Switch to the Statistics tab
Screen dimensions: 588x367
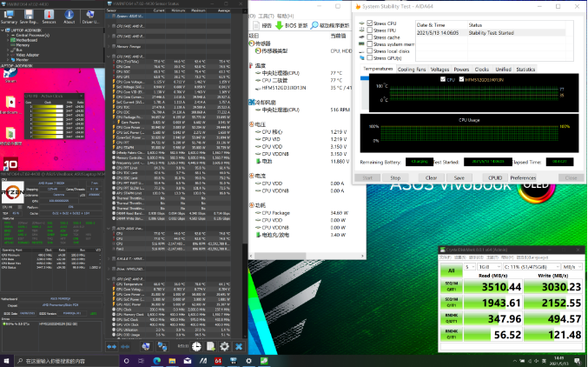tap(525, 68)
